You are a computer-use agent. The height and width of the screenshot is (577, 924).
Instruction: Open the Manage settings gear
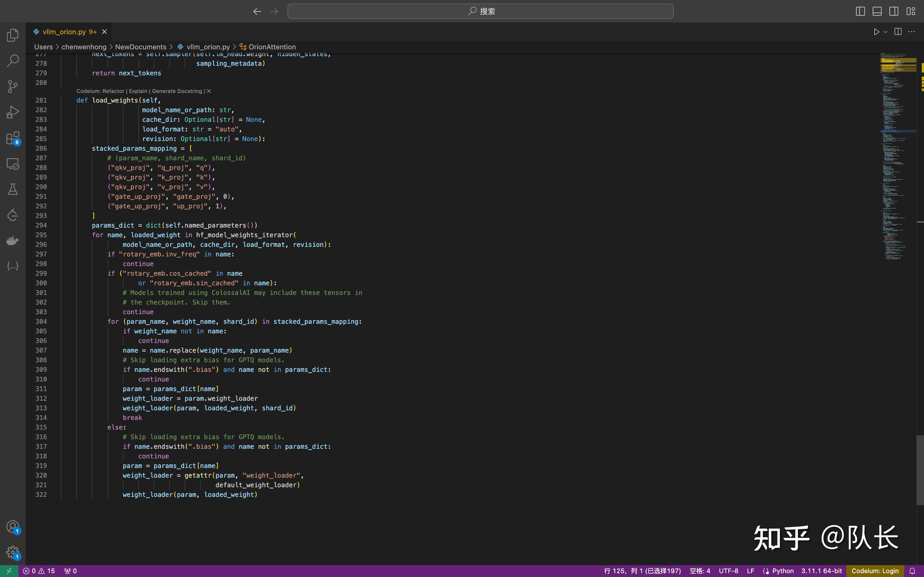tap(13, 552)
